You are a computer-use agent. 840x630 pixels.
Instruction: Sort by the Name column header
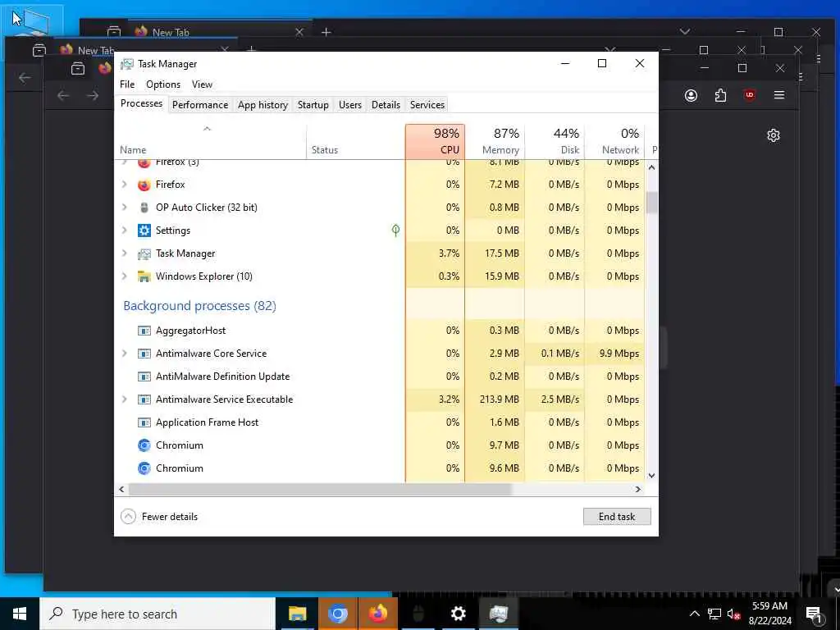tap(211, 141)
